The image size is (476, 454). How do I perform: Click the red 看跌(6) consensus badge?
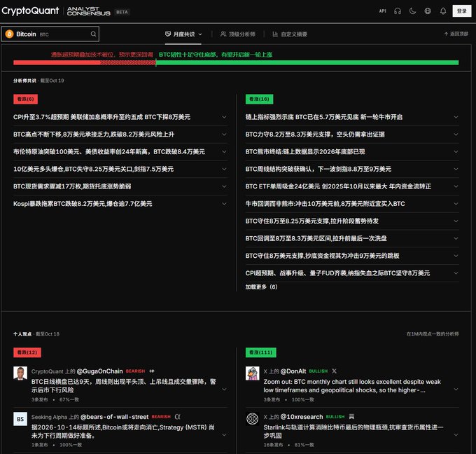[25, 99]
